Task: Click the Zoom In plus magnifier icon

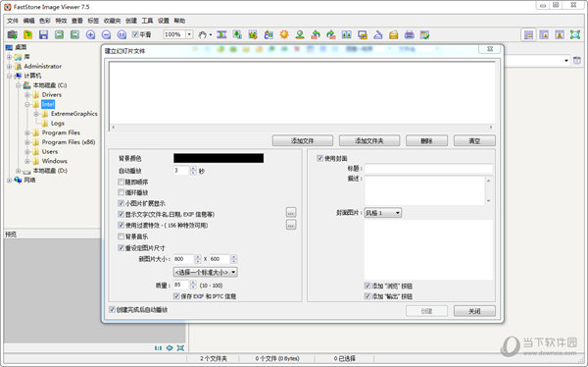Action: pyautogui.click(x=90, y=35)
